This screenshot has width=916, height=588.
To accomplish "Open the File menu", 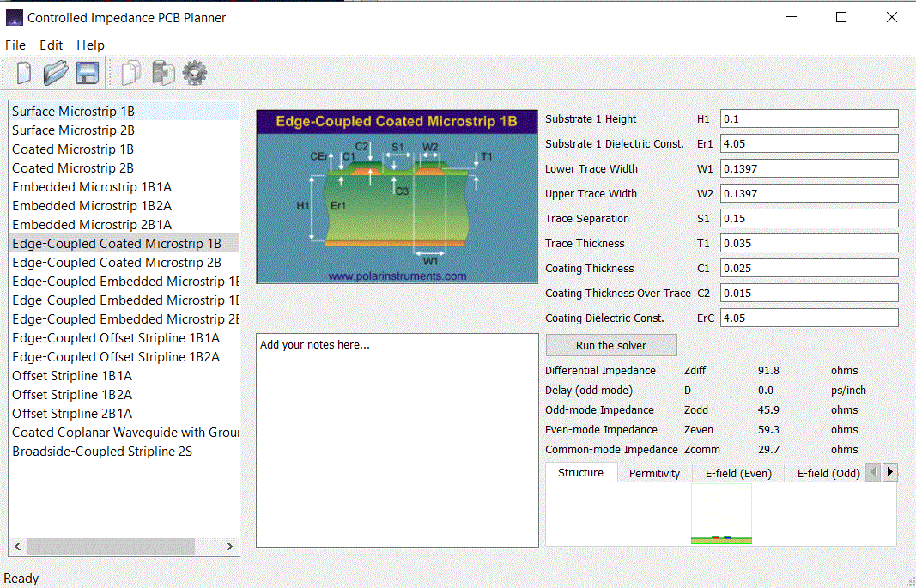I will click(x=15, y=45).
